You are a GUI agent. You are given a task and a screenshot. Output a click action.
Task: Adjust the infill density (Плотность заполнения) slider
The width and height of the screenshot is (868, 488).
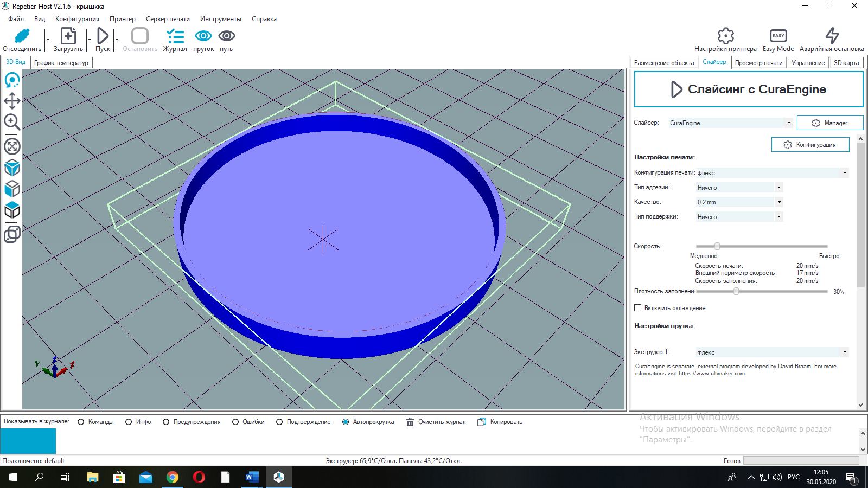pos(736,292)
